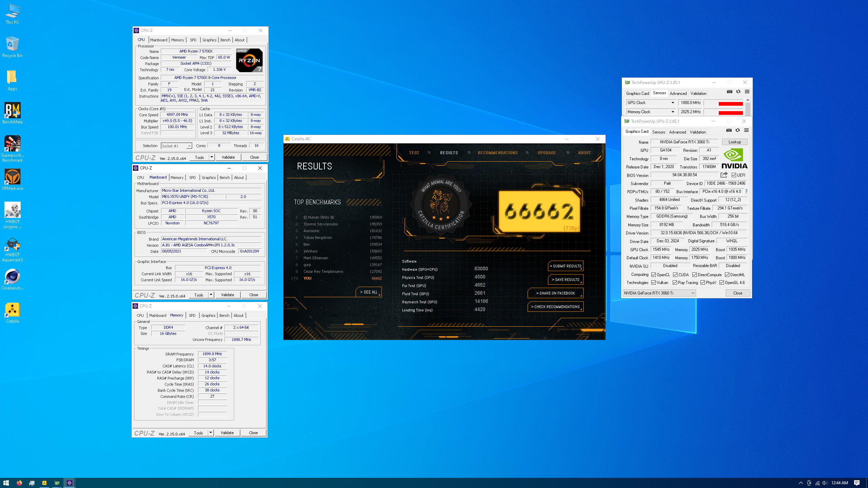The image size is (868, 488).
Task: Toggle the PhysX checkbox
Action: tap(703, 283)
